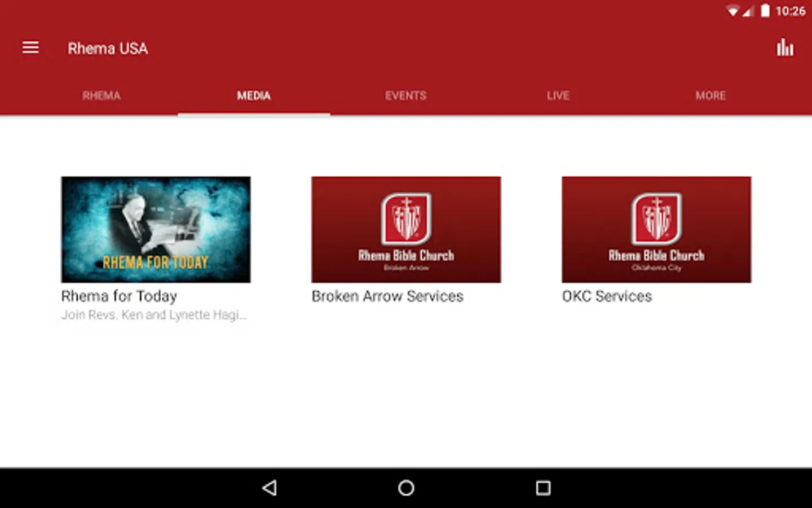Open the EVENTS tab
Viewport: 812px width, 508px height.
406,96
